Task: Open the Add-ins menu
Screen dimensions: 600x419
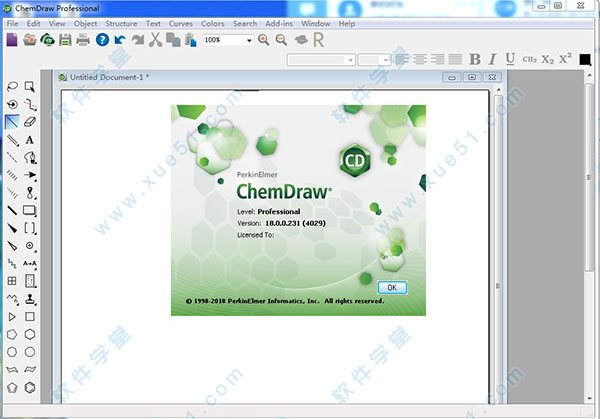Action: coord(279,24)
